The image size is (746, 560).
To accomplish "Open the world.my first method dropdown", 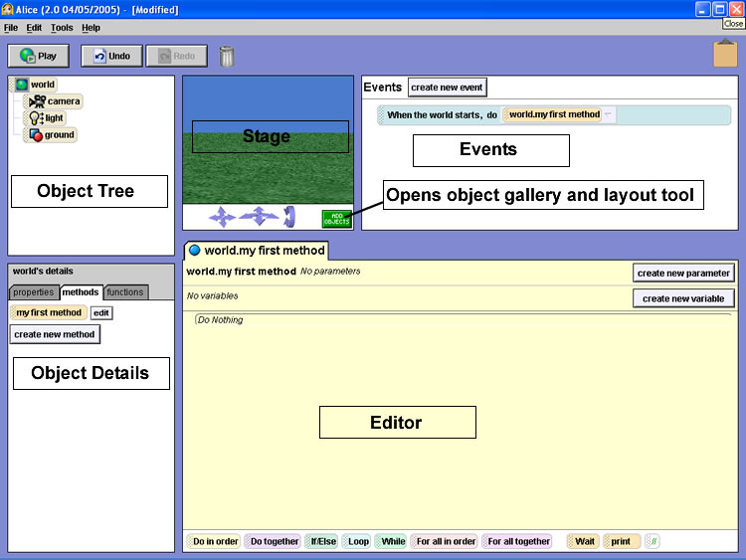I will (609, 114).
